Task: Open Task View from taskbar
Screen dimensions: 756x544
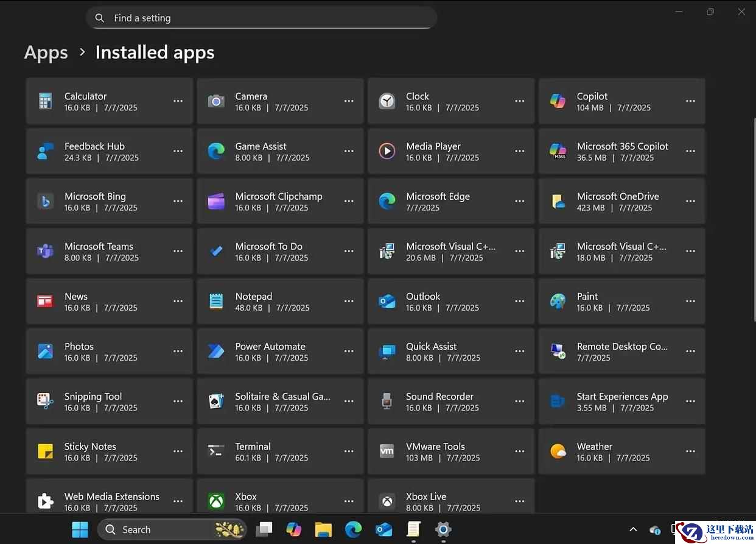Action: point(264,529)
